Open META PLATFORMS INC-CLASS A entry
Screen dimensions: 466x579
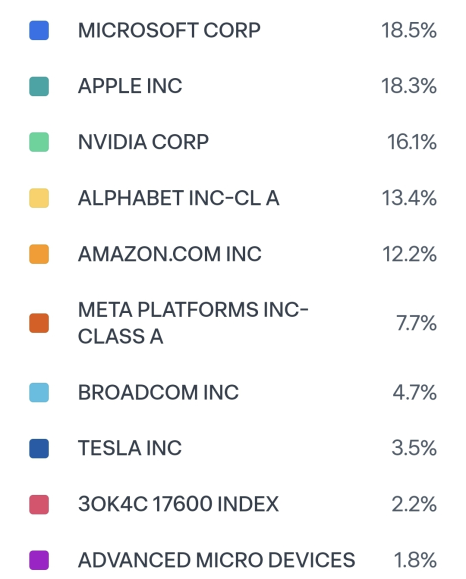coord(193,323)
